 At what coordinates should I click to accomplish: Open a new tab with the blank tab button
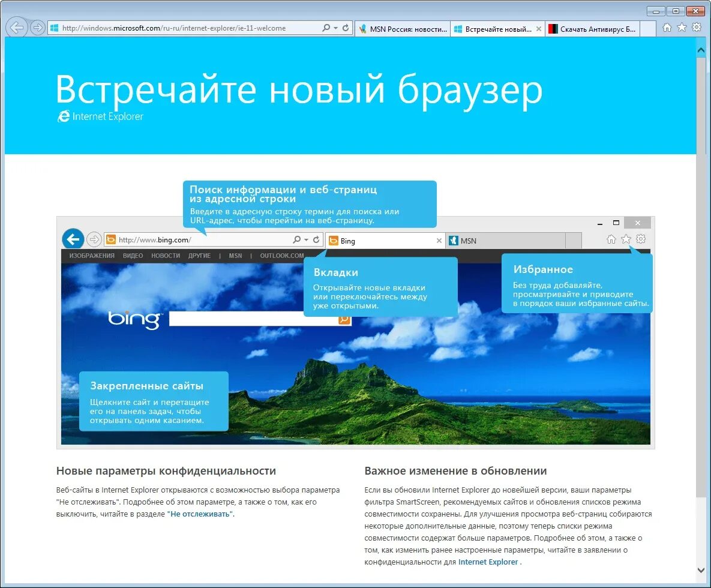tap(648, 29)
